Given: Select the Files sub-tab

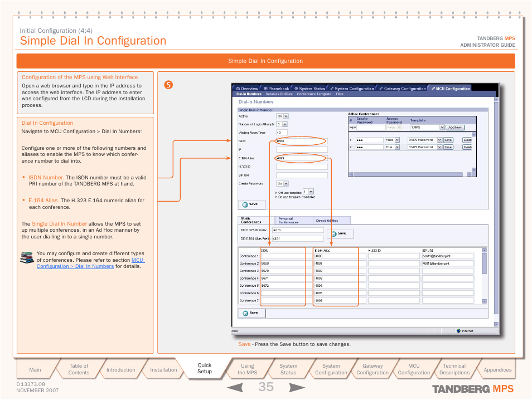Looking at the screenshot, I should click(x=340, y=94).
